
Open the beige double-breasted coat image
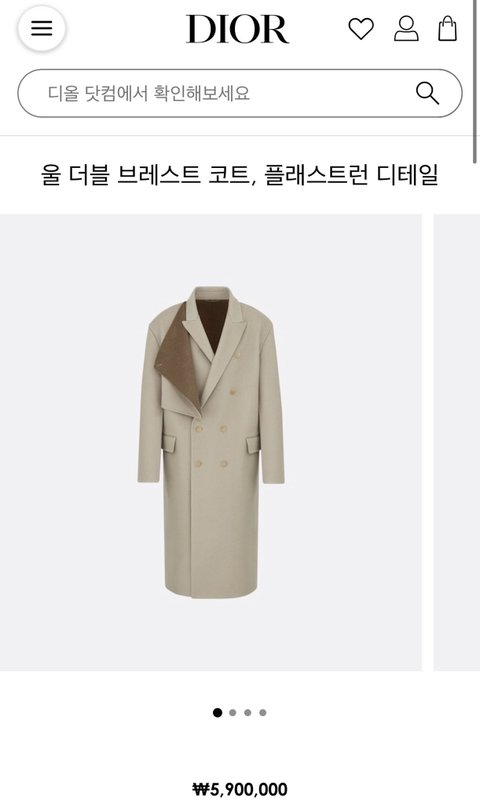tap(211, 442)
